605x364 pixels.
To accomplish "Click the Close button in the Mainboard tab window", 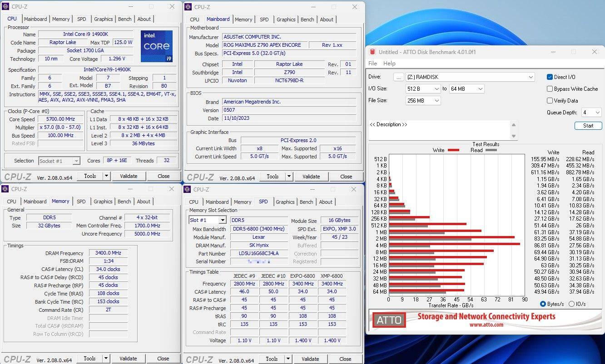I will click(x=346, y=177).
